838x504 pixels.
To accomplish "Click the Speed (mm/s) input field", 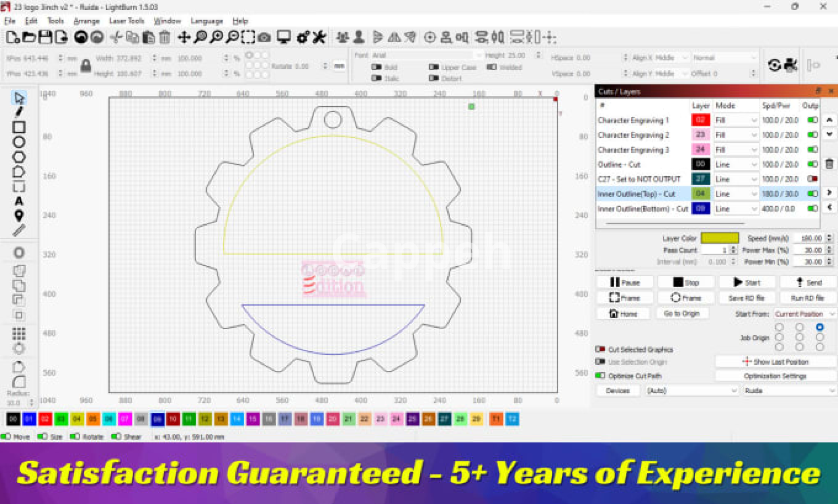I will point(810,238).
